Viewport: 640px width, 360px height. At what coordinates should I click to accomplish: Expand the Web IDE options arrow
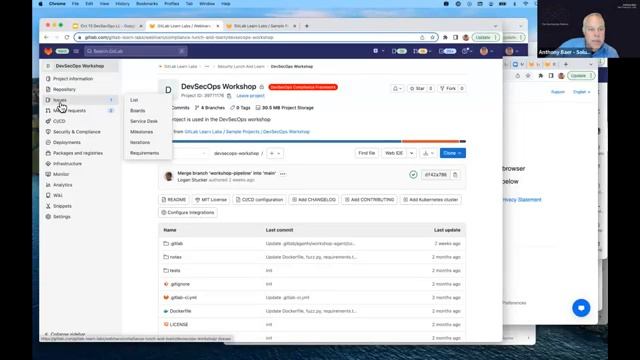411,153
